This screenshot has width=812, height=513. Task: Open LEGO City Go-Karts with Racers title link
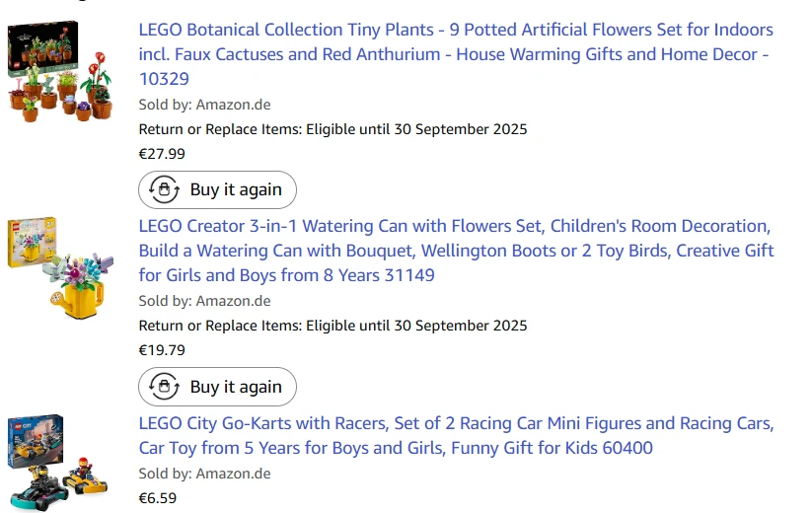point(455,423)
